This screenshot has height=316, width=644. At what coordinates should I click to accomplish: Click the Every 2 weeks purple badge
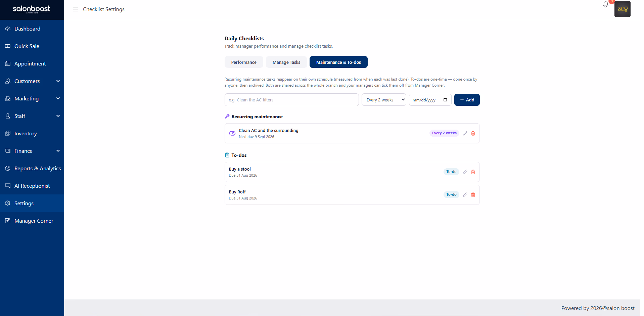coord(444,133)
